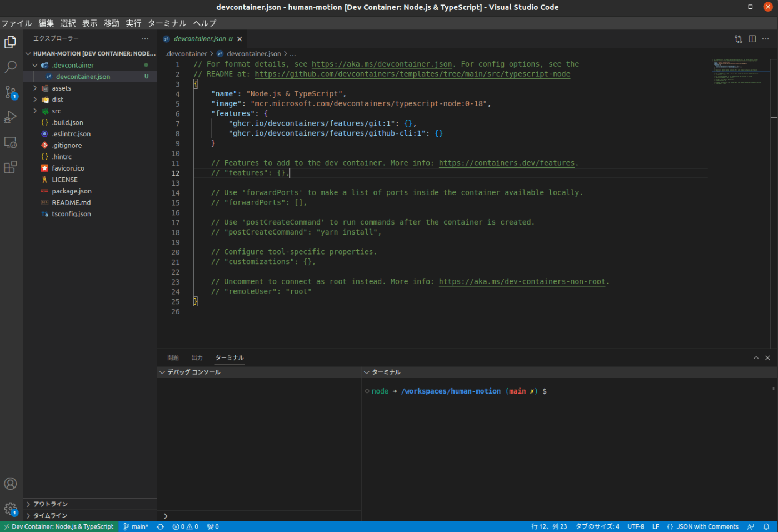This screenshot has height=532, width=778.
Task: Switch git branch main* in status bar
Action: pyautogui.click(x=136, y=526)
